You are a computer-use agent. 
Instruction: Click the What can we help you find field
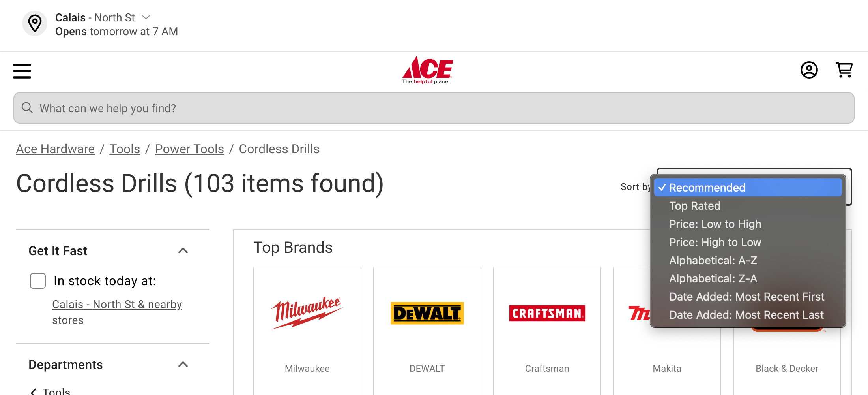pyautogui.click(x=237, y=108)
